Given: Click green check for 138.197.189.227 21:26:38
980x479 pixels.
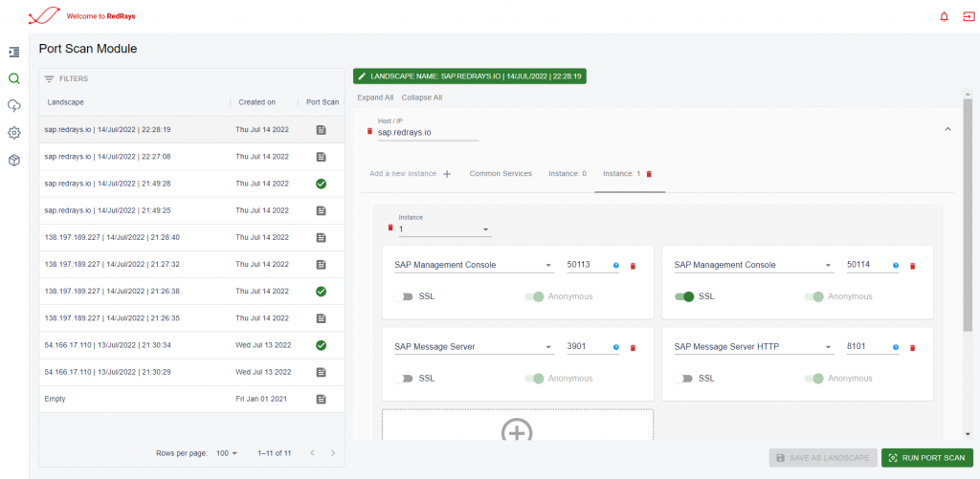Looking at the screenshot, I should click(322, 291).
